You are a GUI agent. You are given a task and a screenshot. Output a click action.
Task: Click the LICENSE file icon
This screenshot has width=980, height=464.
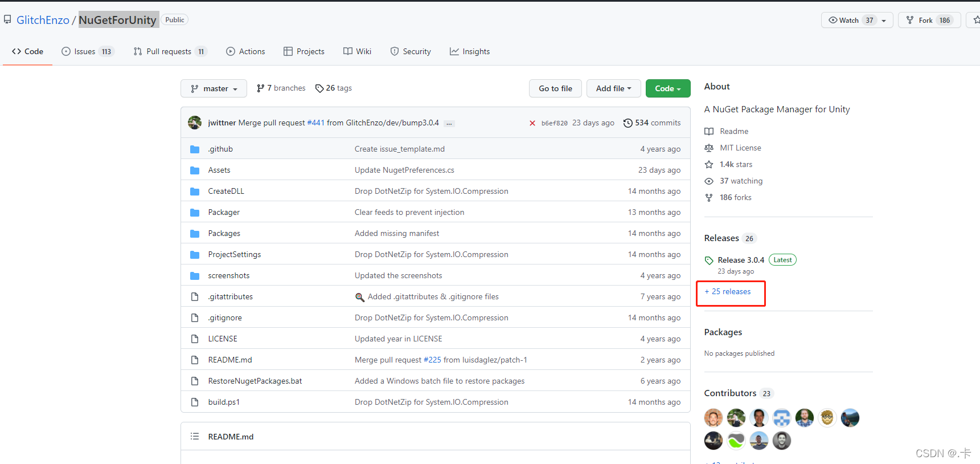[195, 339]
